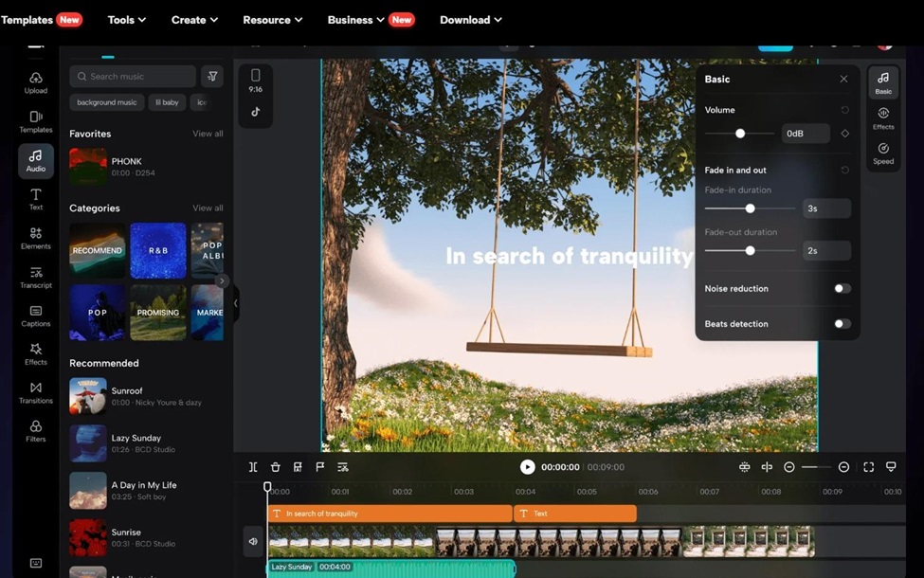This screenshot has width=924, height=578.
Task: Open the Speed tab in audio settings
Action: point(882,155)
